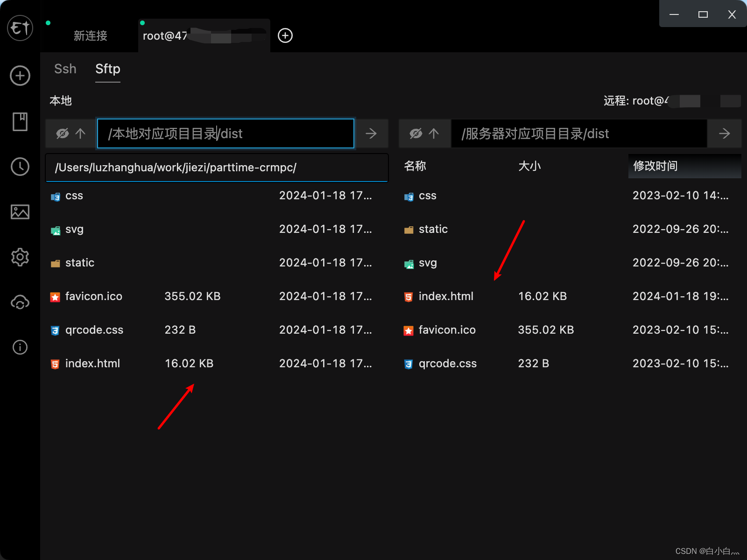Focus the remote path input field
This screenshot has height=560, width=747.
(579, 133)
